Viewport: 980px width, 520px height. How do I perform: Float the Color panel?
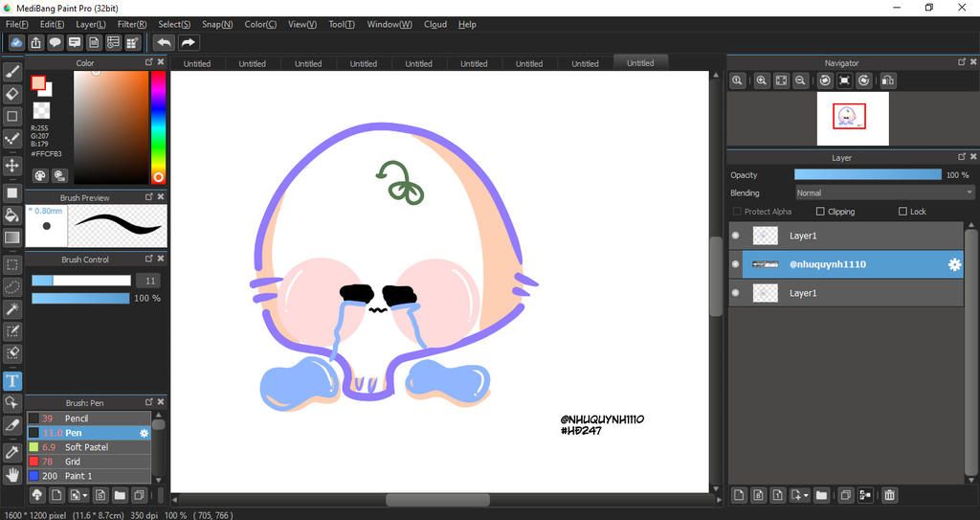point(148,62)
